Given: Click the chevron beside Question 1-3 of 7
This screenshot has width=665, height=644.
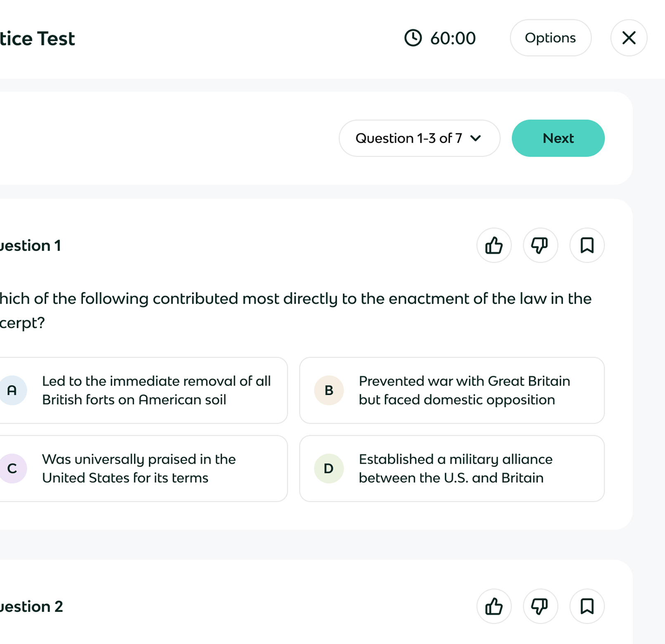Looking at the screenshot, I should click(x=476, y=138).
